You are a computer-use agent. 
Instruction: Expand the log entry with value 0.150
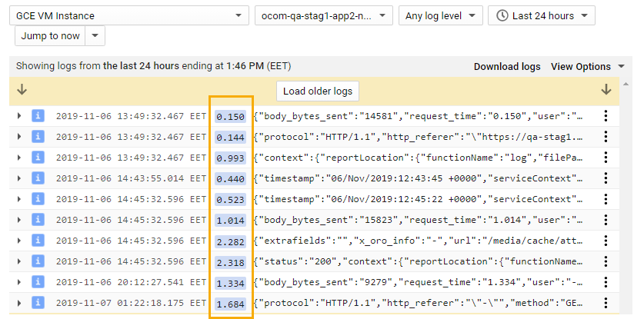coord(19,116)
